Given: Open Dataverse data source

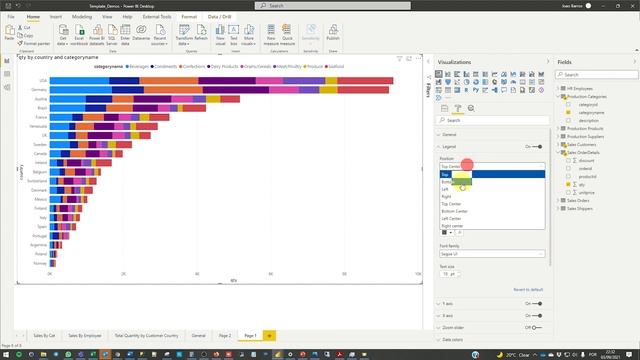Looking at the screenshot, I should point(141,33).
